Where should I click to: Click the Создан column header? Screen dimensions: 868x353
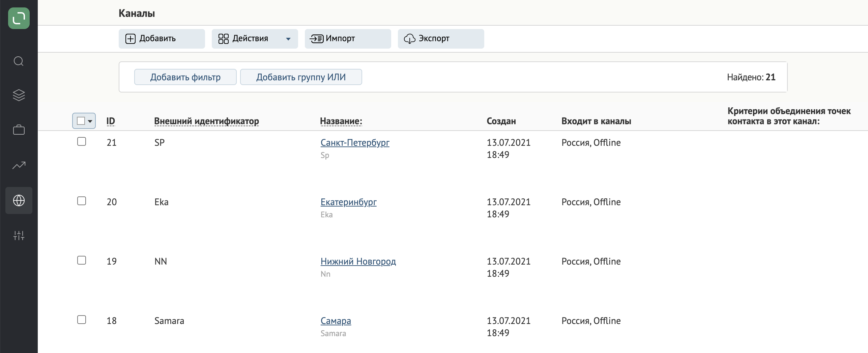pyautogui.click(x=501, y=121)
